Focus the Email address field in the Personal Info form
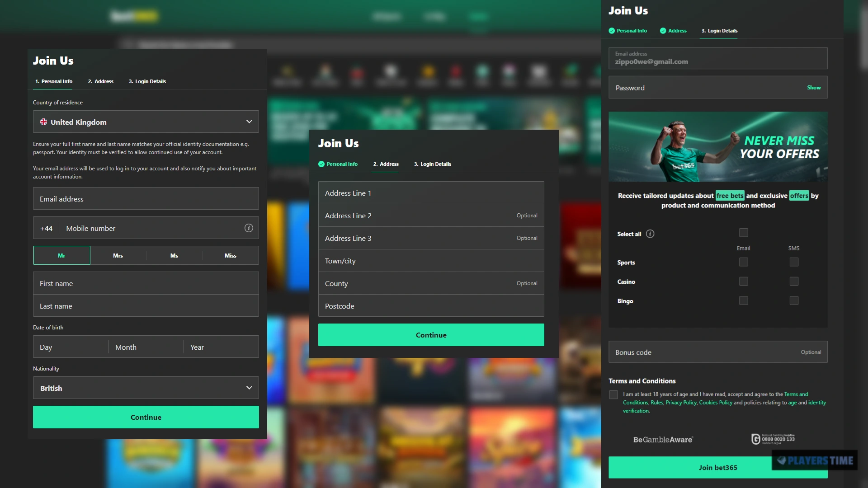 [146, 198]
